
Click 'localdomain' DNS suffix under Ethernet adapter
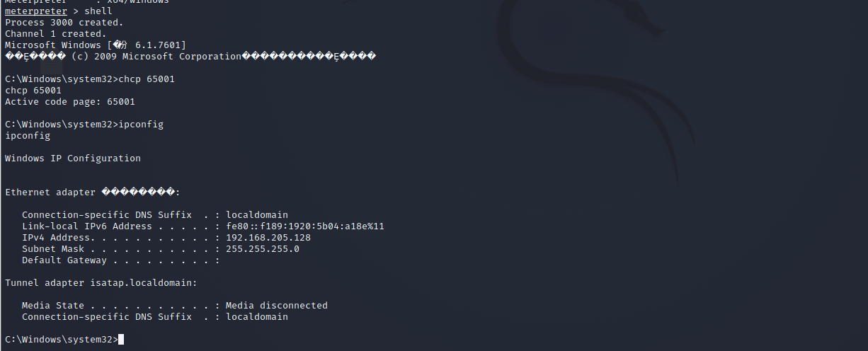[x=257, y=215]
